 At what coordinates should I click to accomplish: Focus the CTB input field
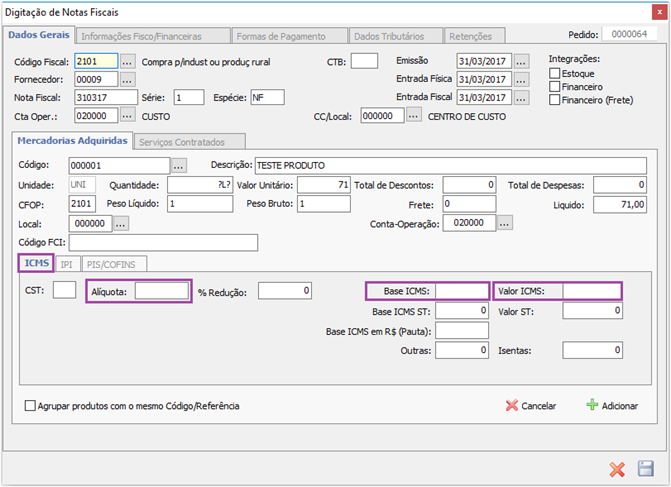click(364, 61)
